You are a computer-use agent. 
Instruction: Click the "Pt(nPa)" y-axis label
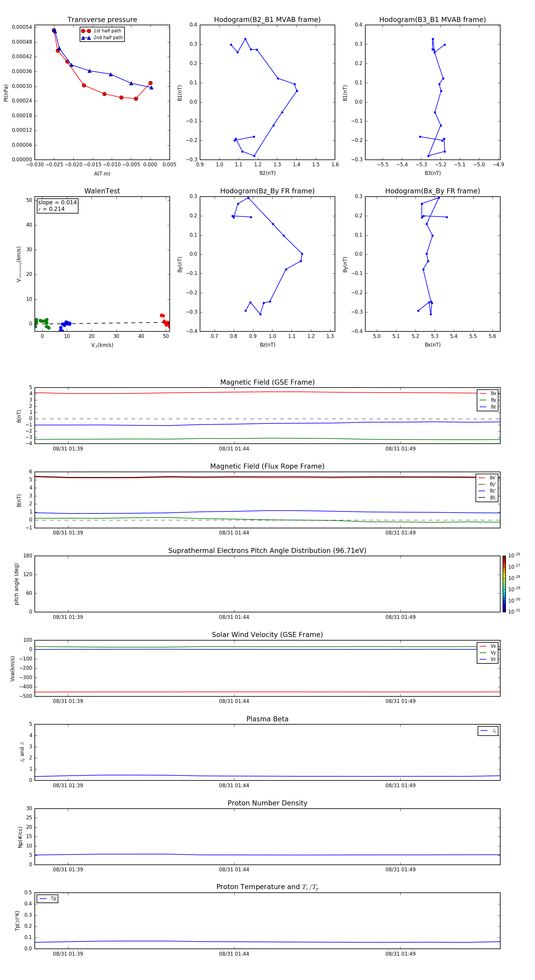6,92
